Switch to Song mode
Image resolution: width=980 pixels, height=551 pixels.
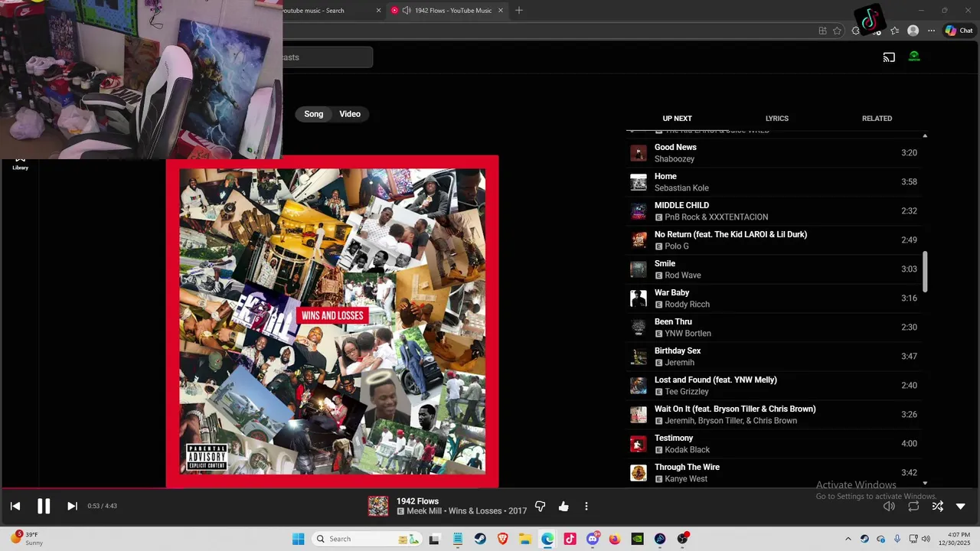pyautogui.click(x=314, y=114)
